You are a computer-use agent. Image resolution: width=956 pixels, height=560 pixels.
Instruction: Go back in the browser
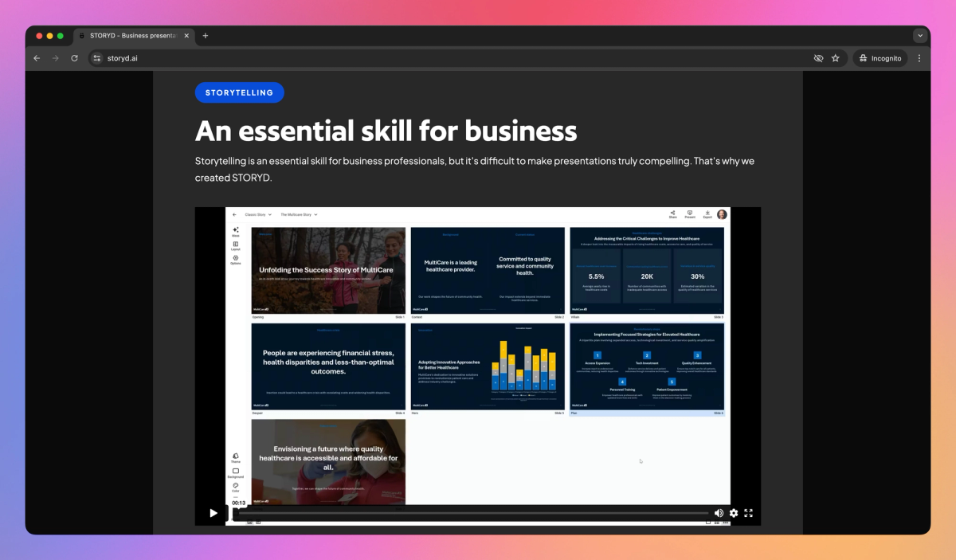point(37,58)
